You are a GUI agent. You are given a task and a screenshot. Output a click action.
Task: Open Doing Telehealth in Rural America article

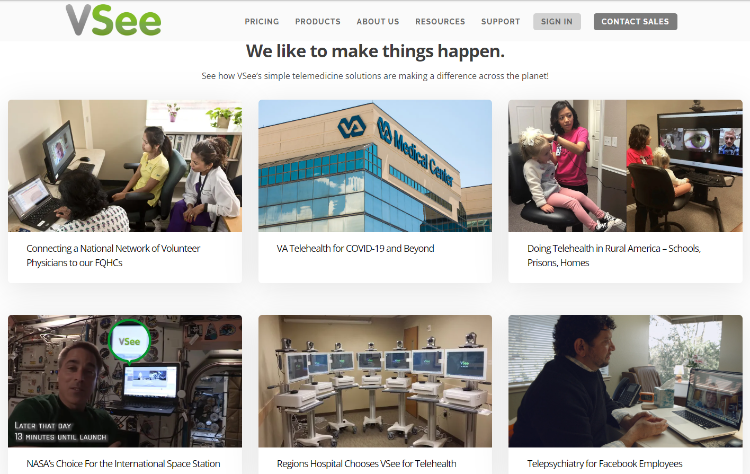coord(614,255)
